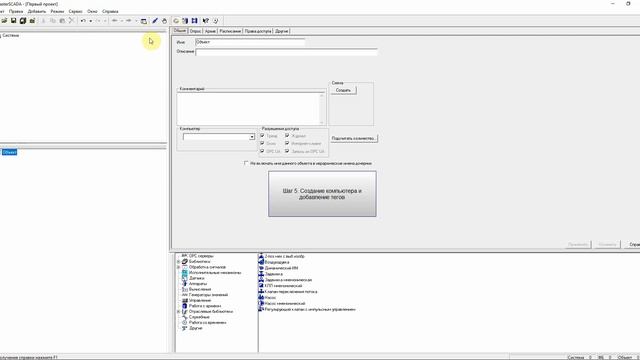Click the hand tool toolbar icon
Screen dimensions: 640x360
[164, 21]
